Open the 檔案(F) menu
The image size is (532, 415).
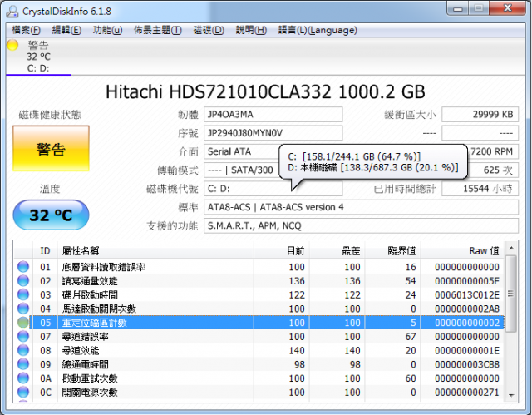pyautogui.click(x=26, y=30)
